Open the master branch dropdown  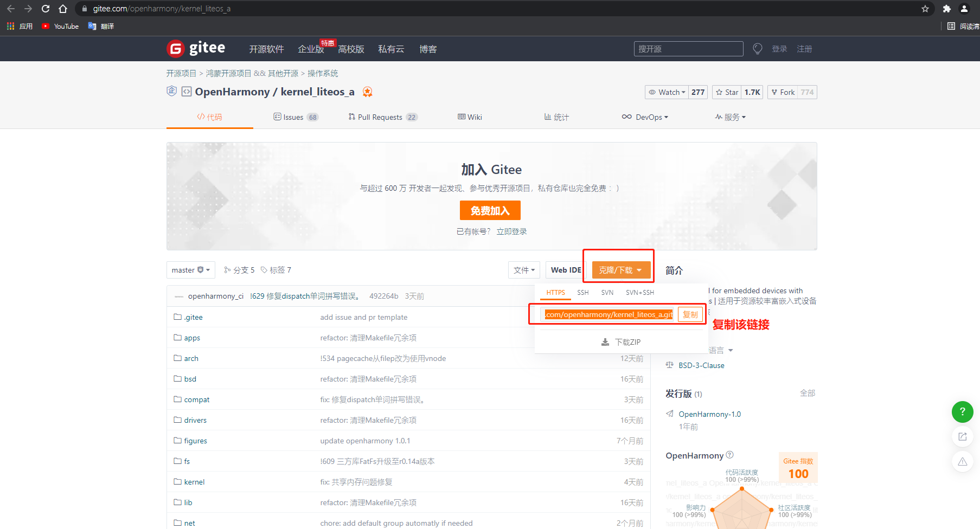191,270
